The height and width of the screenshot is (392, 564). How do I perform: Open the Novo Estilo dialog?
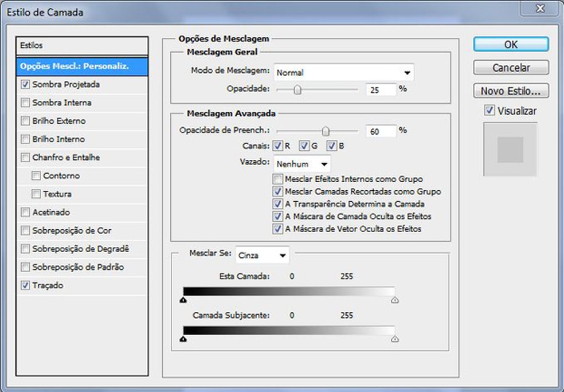(x=511, y=91)
